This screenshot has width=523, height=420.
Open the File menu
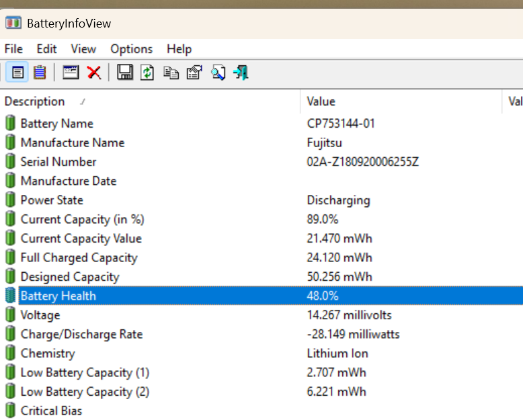13,49
